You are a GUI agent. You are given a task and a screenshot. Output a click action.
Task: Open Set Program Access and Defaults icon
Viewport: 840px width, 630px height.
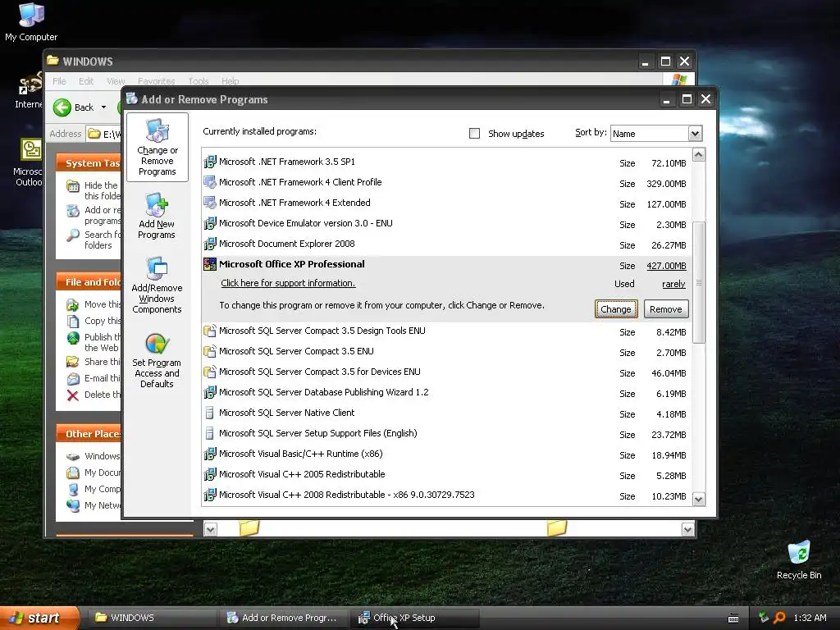point(157,361)
